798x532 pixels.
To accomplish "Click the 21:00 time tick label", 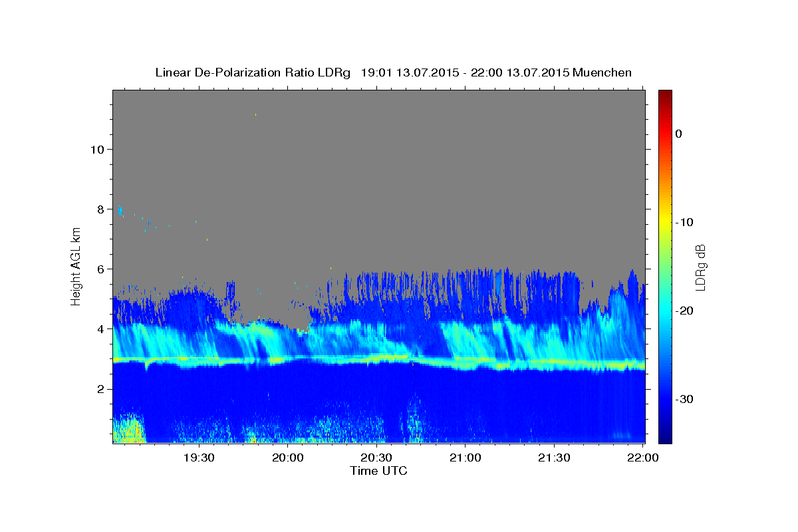I will 465,458.
